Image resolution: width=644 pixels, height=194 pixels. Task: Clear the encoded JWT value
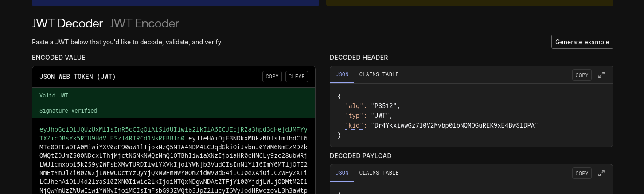tap(297, 77)
